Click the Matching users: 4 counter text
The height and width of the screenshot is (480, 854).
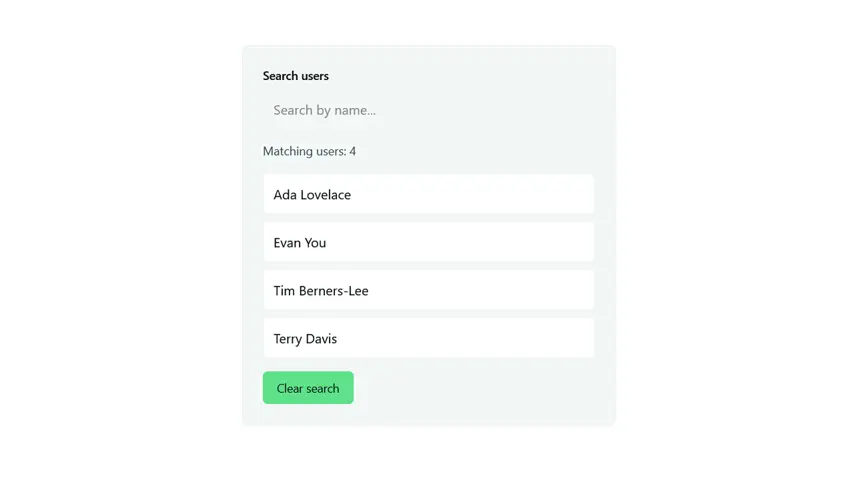click(x=309, y=151)
